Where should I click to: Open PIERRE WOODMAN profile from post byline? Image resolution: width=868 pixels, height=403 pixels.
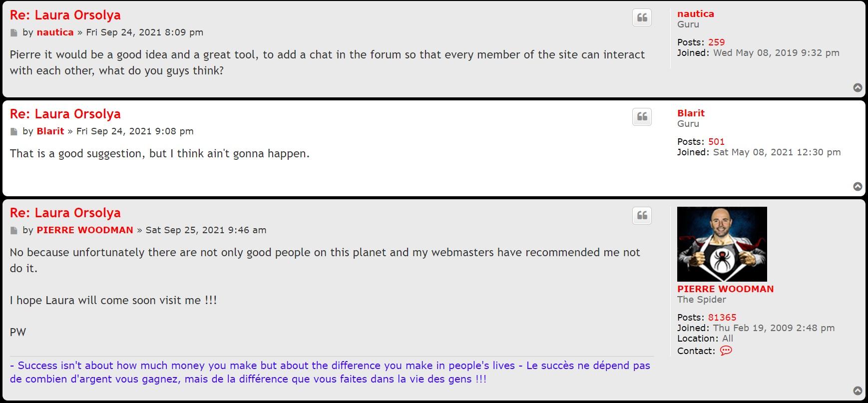85,230
